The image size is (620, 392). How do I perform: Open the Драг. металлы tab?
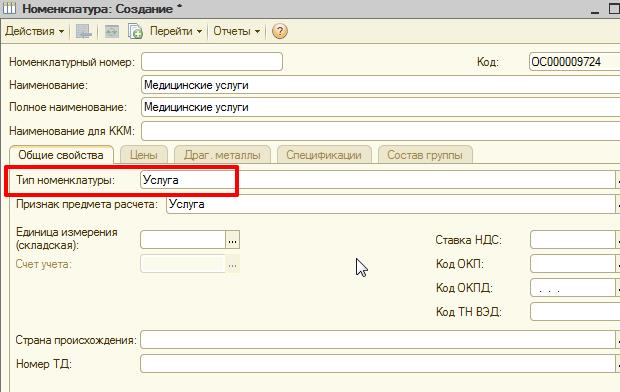point(222,155)
